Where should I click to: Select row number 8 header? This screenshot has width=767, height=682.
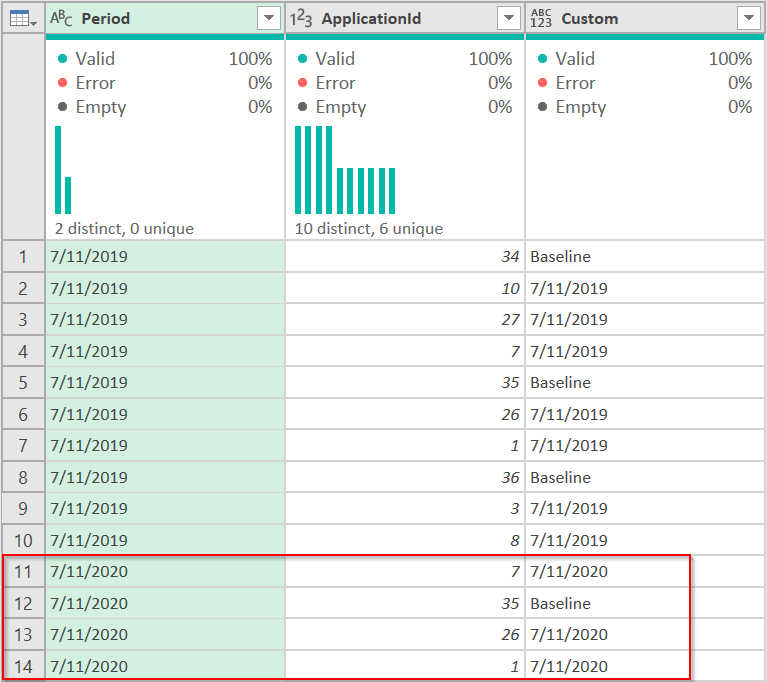tap(23, 477)
